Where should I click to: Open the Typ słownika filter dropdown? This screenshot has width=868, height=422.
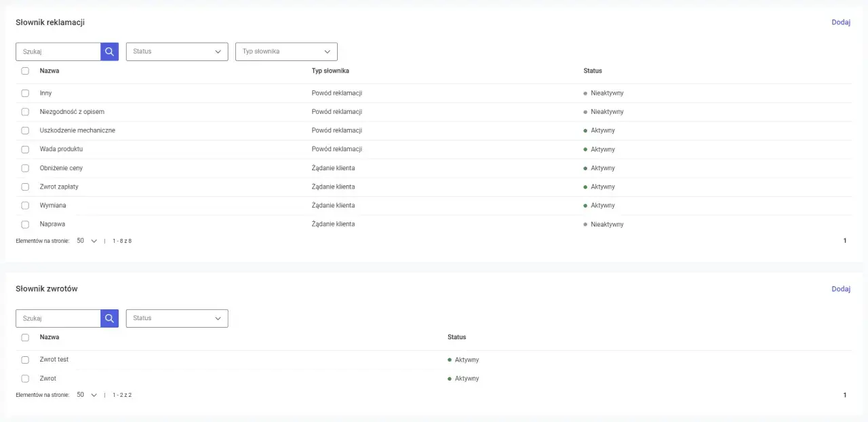286,52
